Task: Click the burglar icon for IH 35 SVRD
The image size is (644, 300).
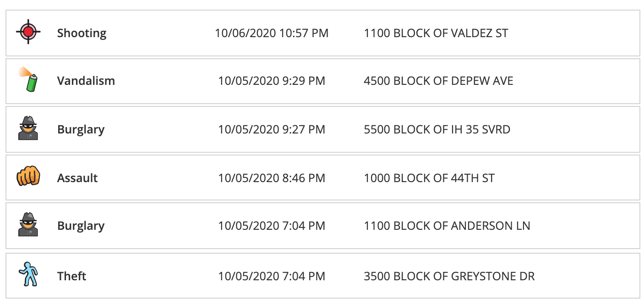Action: pos(28,128)
